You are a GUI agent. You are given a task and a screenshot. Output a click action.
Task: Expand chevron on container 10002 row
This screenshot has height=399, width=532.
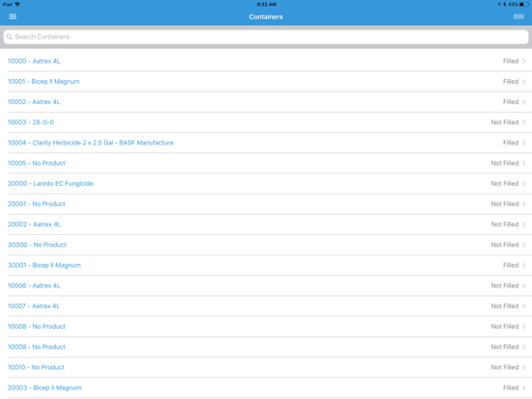(524, 102)
